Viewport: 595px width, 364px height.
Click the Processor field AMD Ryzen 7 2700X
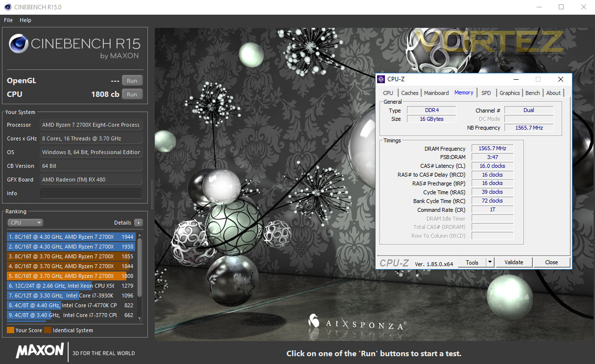click(91, 125)
